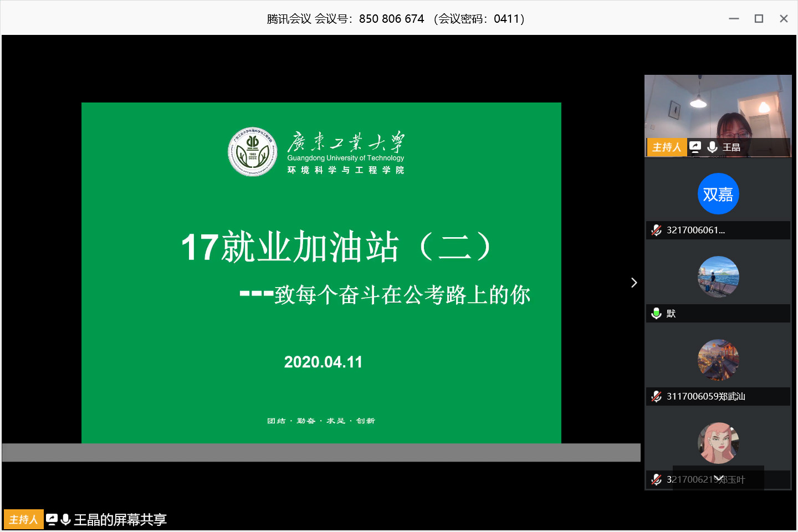Click the screen share icon beside 王晶
The image size is (798, 532).
695,147
